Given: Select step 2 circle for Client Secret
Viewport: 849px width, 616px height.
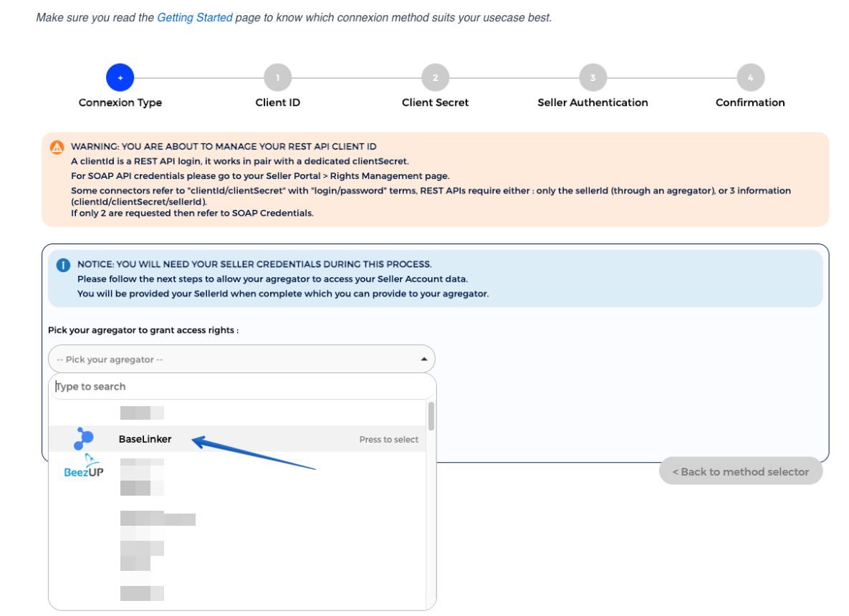Looking at the screenshot, I should pyautogui.click(x=435, y=77).
